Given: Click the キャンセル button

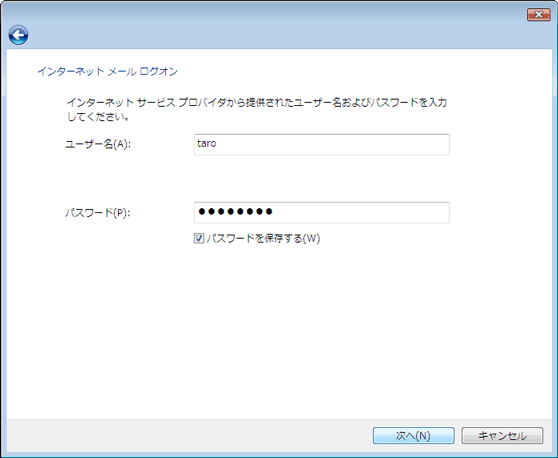Looking at the screenshot, I should point(502,436).
